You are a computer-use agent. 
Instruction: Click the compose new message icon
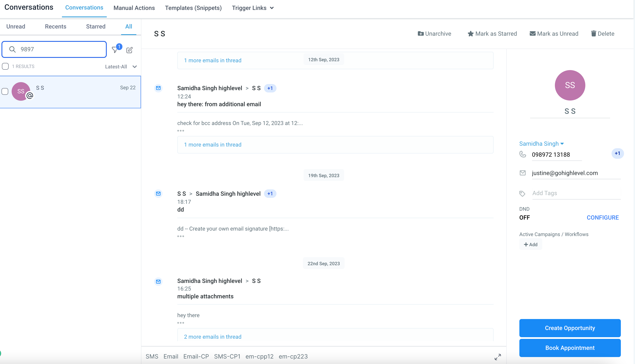click(129, 50)
